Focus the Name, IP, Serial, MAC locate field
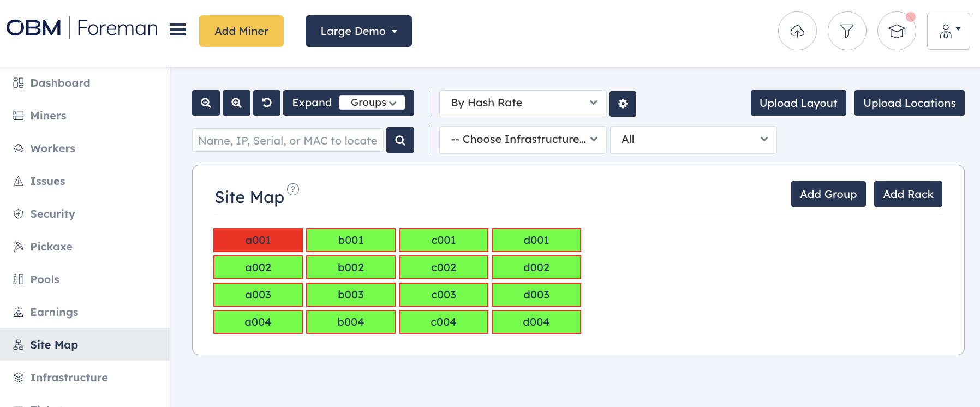 pyautogui.click(x=288, y=140)
